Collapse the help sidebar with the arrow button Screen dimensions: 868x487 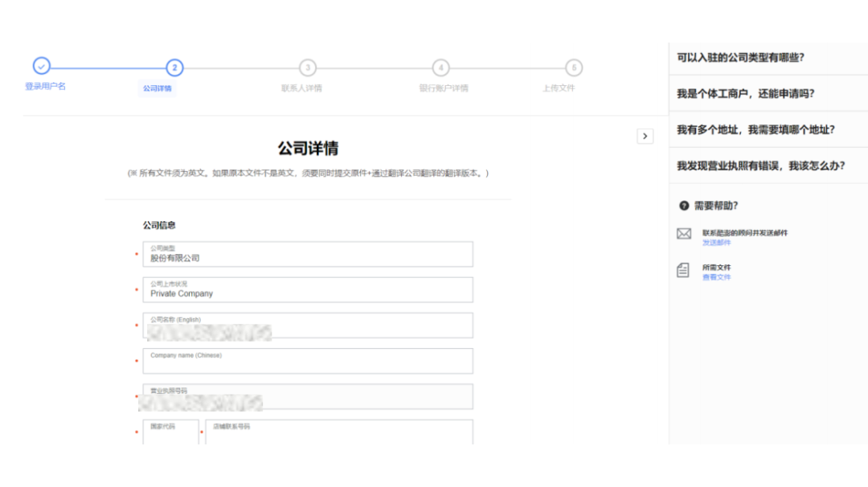tap(645, 137)
